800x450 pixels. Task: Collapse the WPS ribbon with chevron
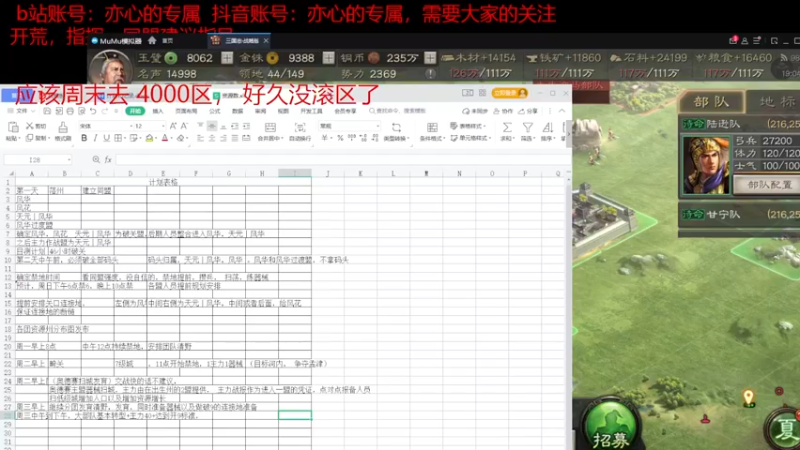[562, 111]
